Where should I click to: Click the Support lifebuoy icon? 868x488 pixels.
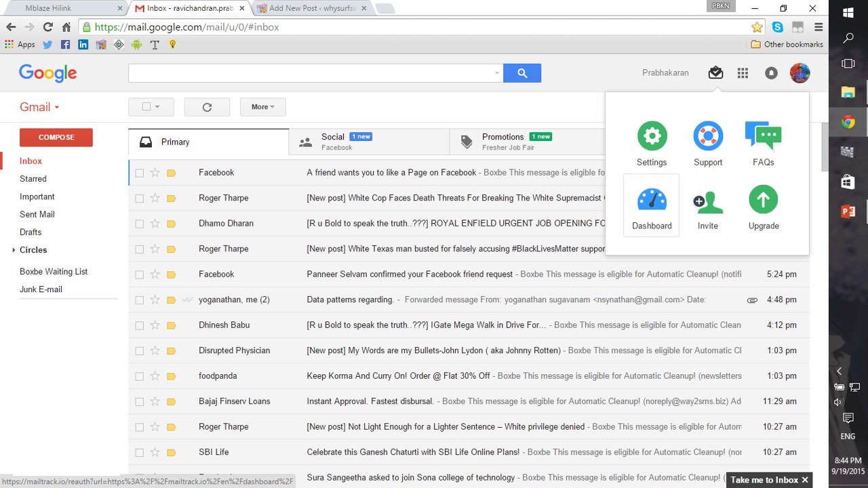pos(708,137)
